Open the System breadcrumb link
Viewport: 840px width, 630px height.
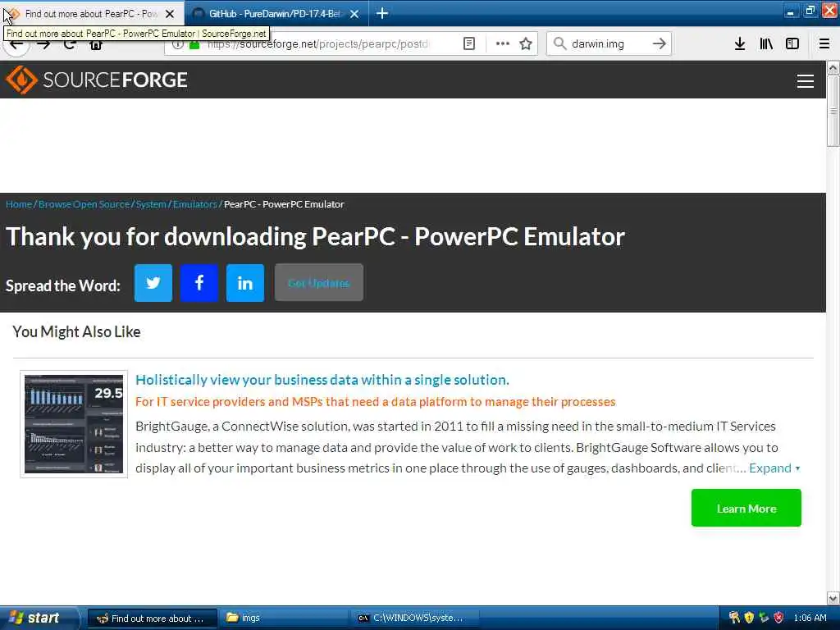[151, 204]
